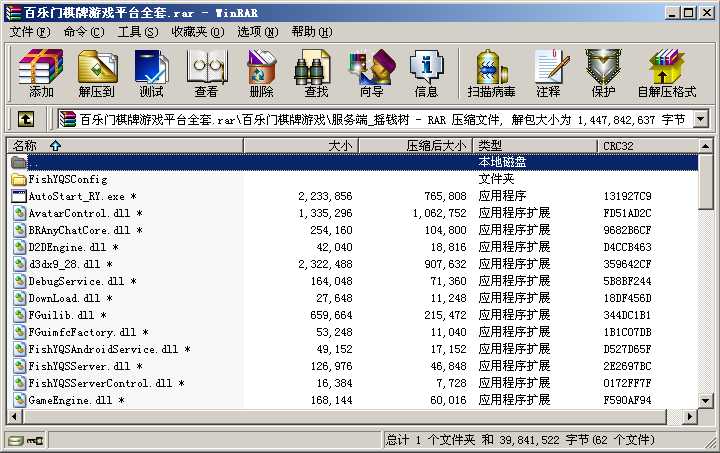
Task: Click horizontal scrollbar left arrow
Action: 14,417
